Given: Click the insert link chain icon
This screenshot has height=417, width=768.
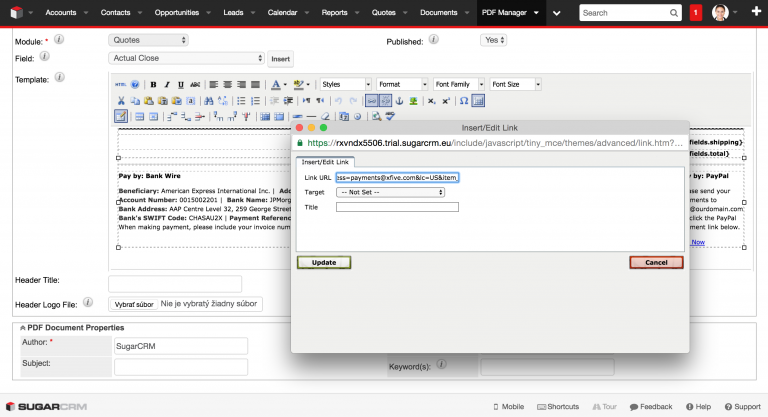Looking at the screenshot, I should pyautogui.click(x=372, y=101).
